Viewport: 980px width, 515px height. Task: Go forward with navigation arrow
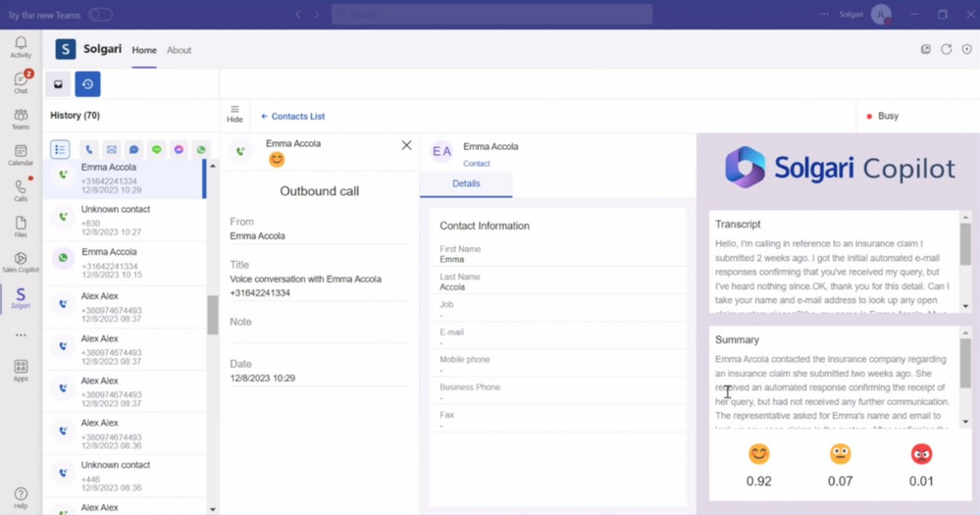[317, 15]
